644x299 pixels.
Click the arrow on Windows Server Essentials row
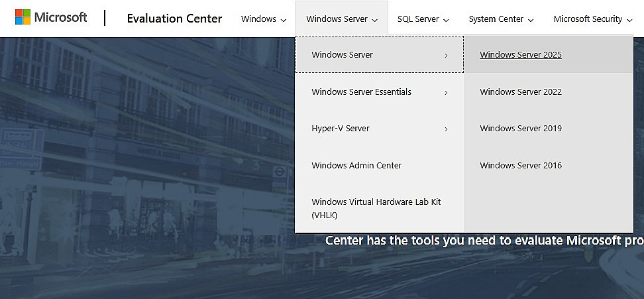(x=446, y=92)
